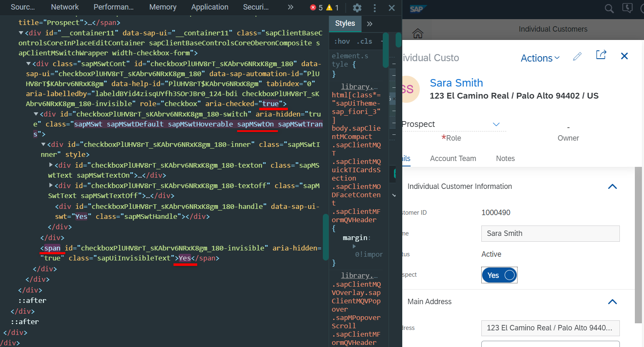Click the address input field

pyautogui.click(x=550, y=328)
